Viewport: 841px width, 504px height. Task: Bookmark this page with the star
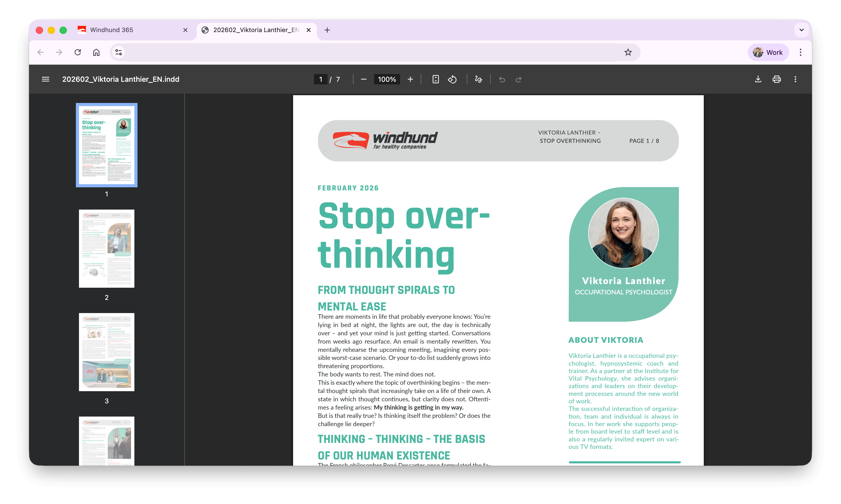click(628, 52)
